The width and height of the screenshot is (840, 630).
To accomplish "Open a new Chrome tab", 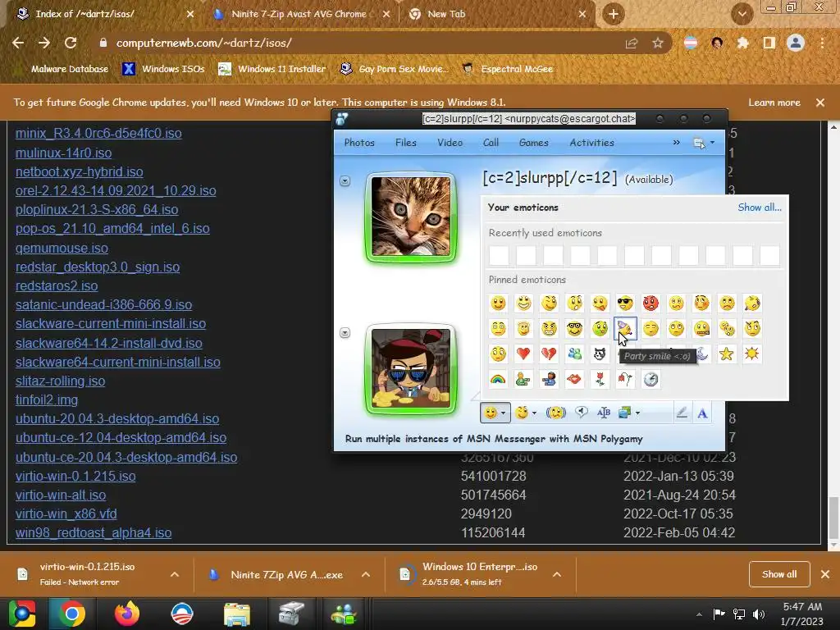I will (614, 15).
